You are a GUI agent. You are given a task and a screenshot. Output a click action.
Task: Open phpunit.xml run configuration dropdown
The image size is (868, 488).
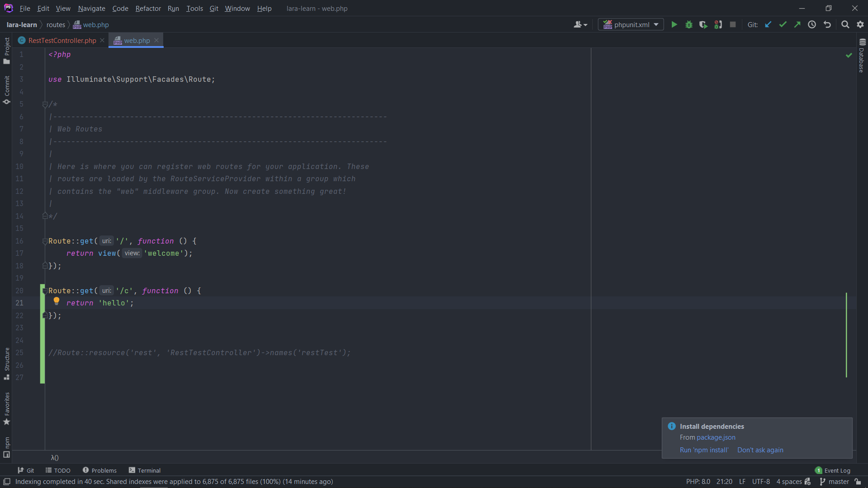coord(631,24)
